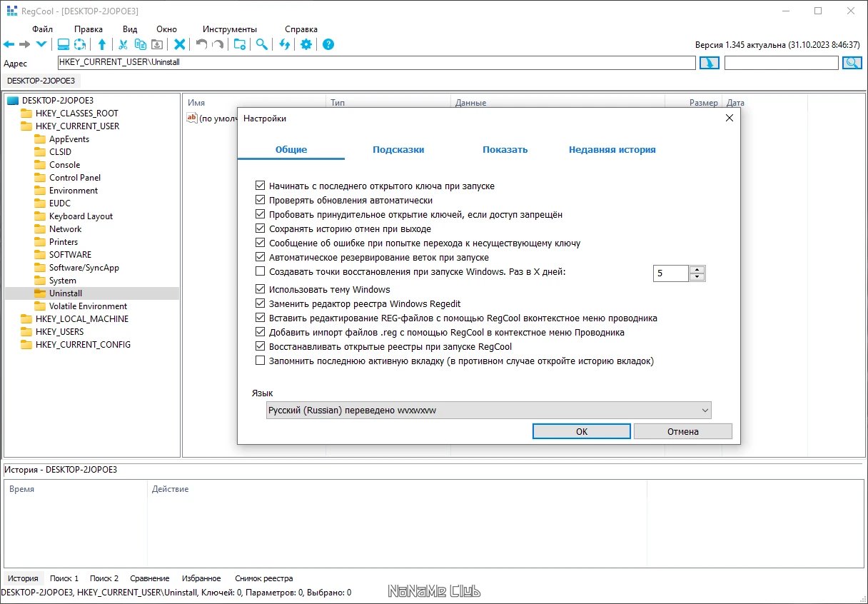
Task: Go back using the left arrow toolbar icon
Action: pos(9,44)
